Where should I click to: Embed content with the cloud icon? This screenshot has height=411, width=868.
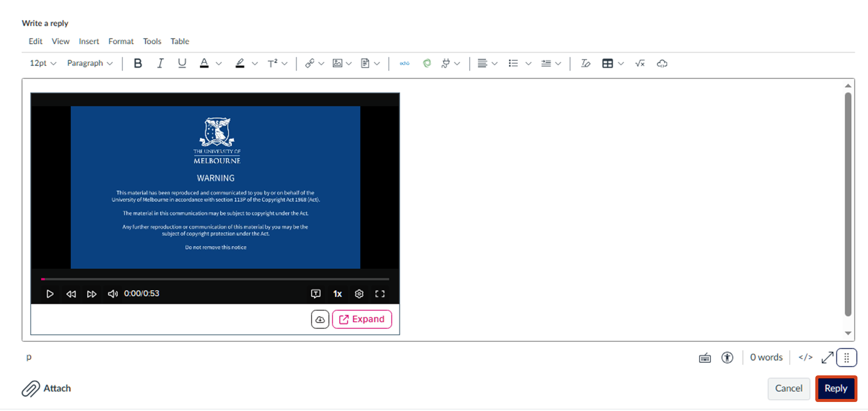(662, 63)
